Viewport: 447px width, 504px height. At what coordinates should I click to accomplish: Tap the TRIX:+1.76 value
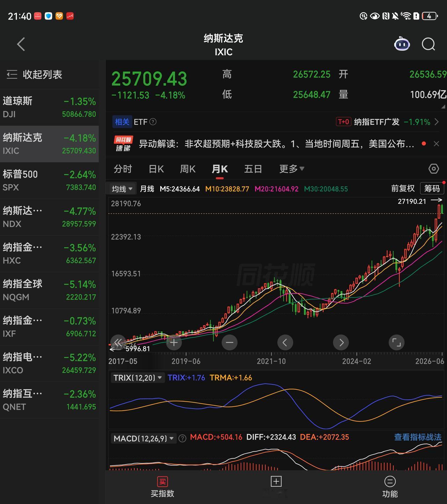point(186,378)
